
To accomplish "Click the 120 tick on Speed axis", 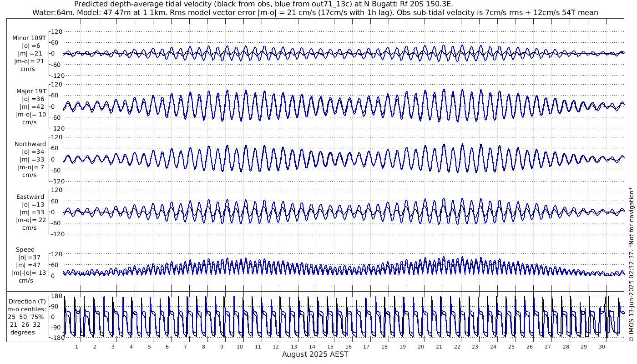I will [x=56, y=254].
